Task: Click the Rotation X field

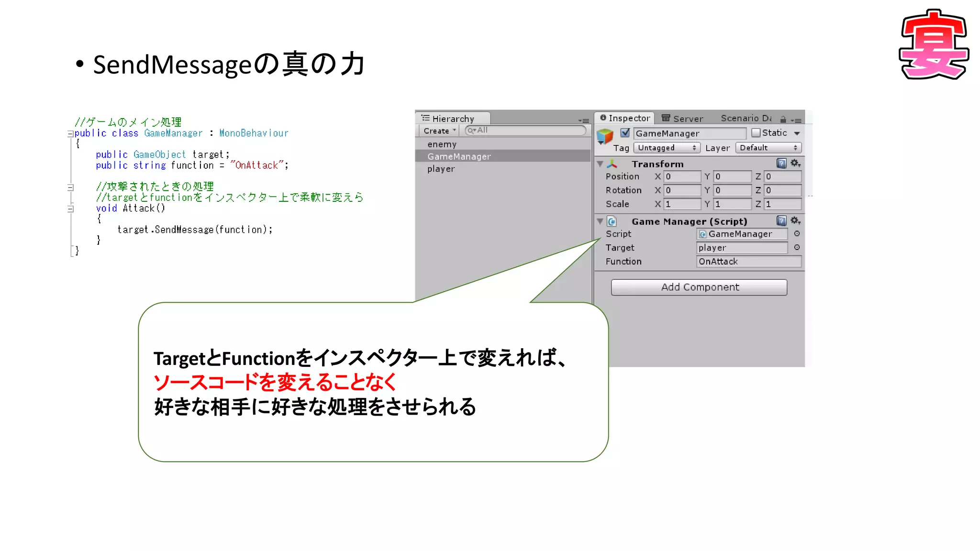Action: [x=682, y=190]
